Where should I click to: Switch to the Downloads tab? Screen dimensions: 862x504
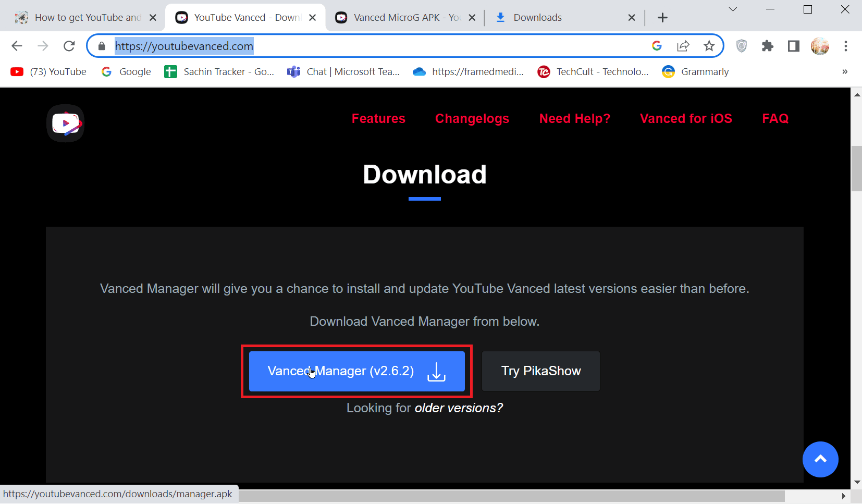point(564,17)
